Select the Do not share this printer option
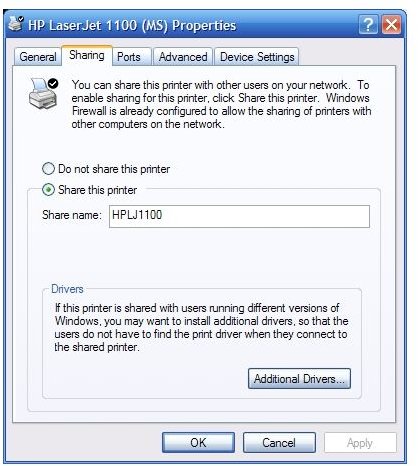This screenshot has width=418, height=466. pos(106,169)
